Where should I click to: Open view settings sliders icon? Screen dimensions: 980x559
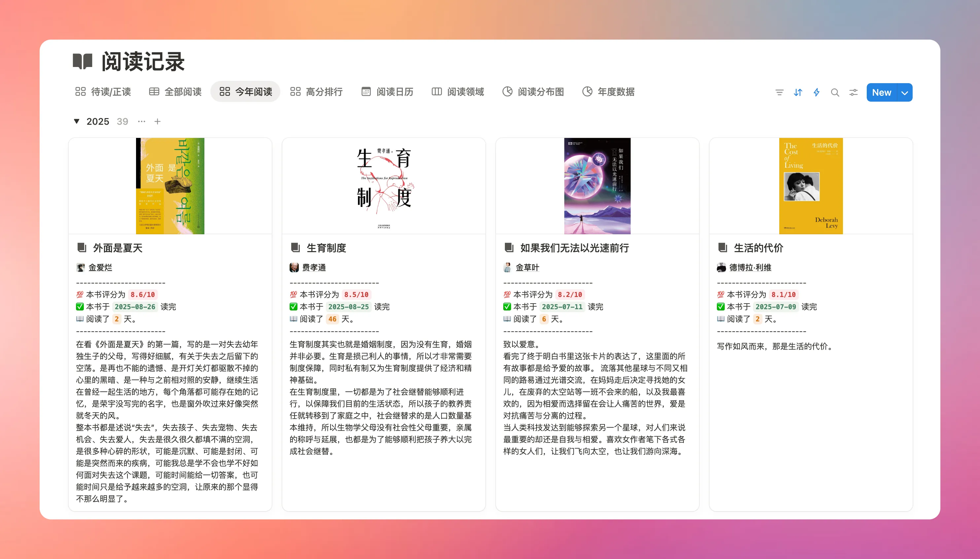pos(853,92)
